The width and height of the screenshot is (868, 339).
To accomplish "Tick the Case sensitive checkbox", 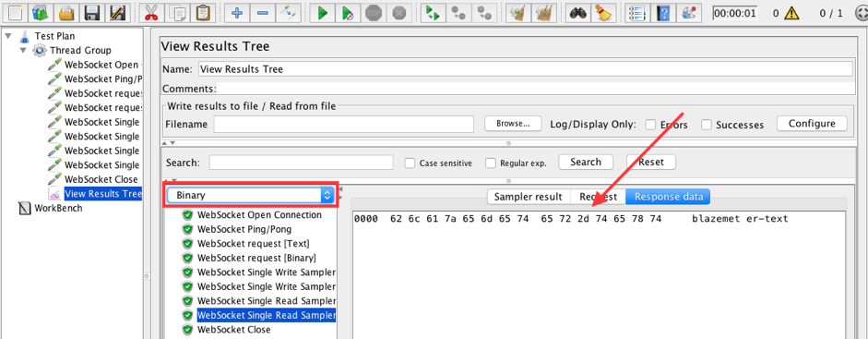I will [410, 163].
